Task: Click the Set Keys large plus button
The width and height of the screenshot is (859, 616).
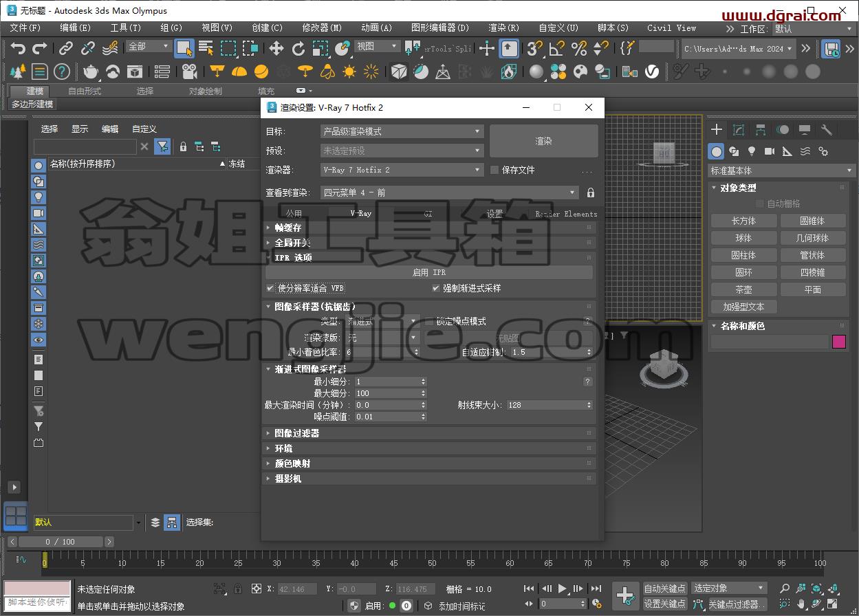Action: pos(625,596)
